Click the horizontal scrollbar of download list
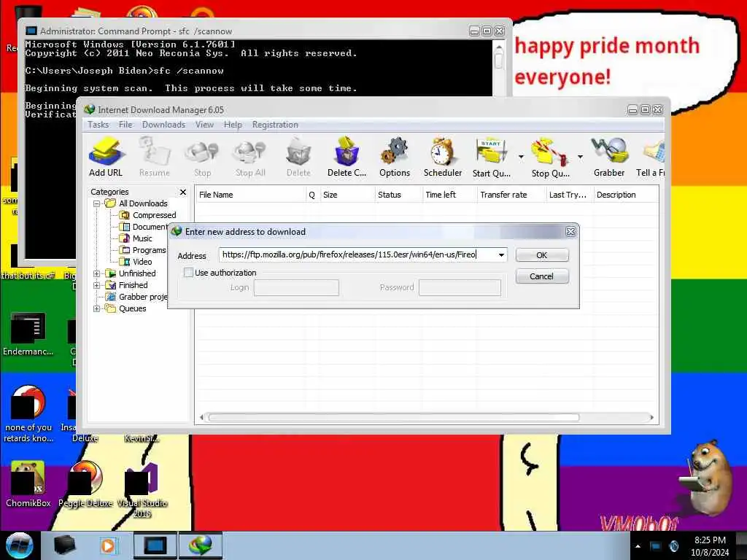Screen dimensions: 747x560 [393, 418]
